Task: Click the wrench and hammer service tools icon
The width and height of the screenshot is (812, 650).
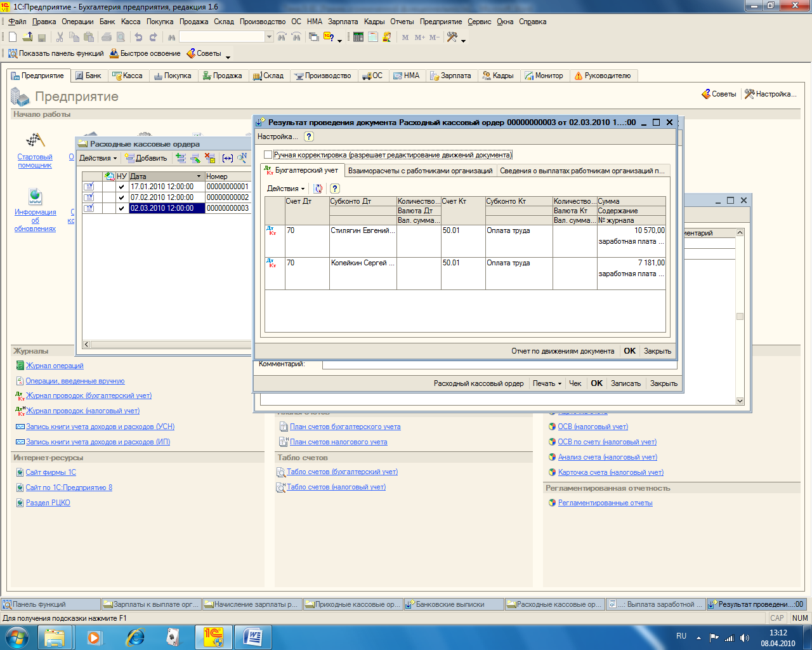Action: tap(452, 37)
